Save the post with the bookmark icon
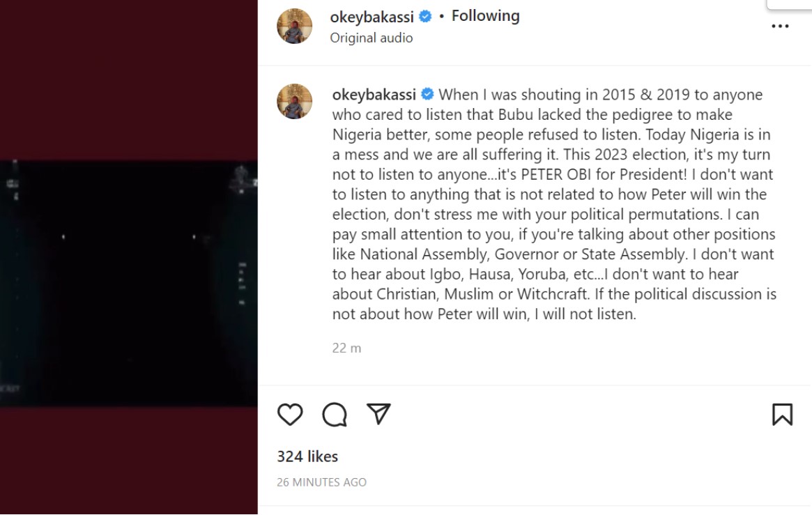This screenshot has height=515, width=812. click(782, 415)
